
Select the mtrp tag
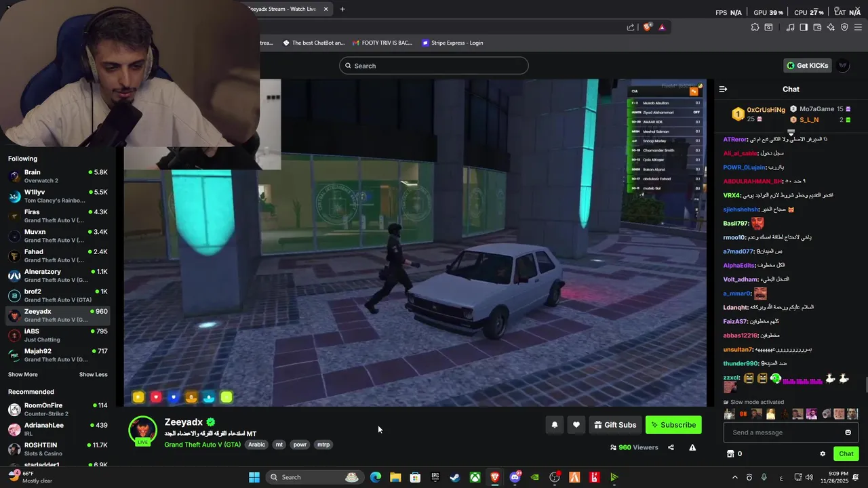(x=323, y=445)
